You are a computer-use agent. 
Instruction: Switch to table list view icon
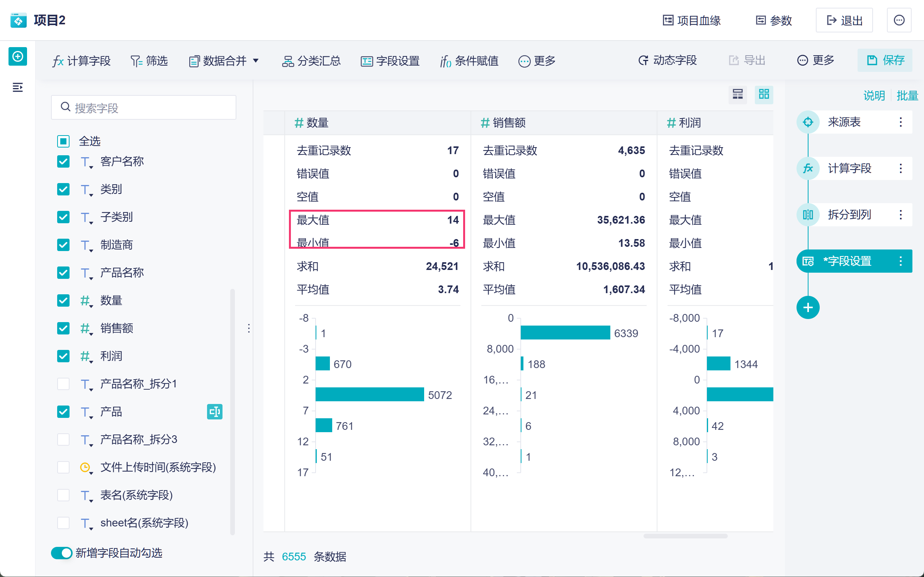coord(737,94)
